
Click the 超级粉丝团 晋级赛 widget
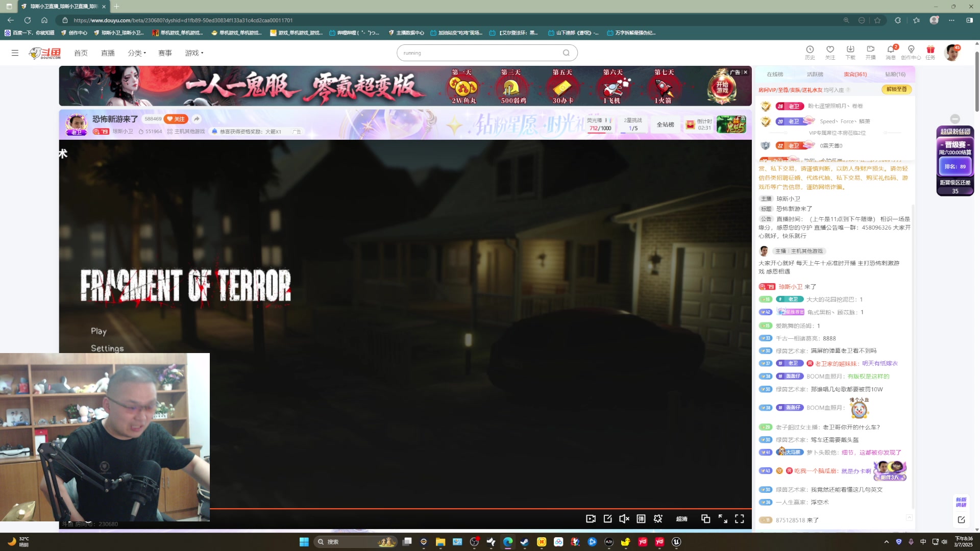[955, 161]
